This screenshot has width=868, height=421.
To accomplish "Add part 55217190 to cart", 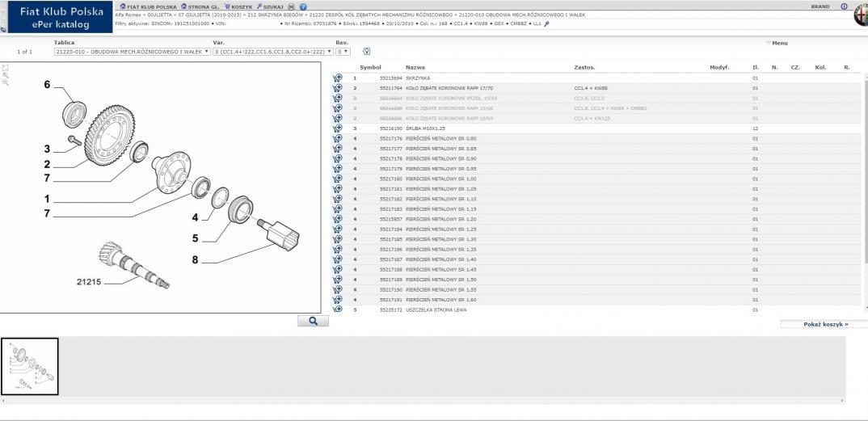I will [x=337, y=289].
